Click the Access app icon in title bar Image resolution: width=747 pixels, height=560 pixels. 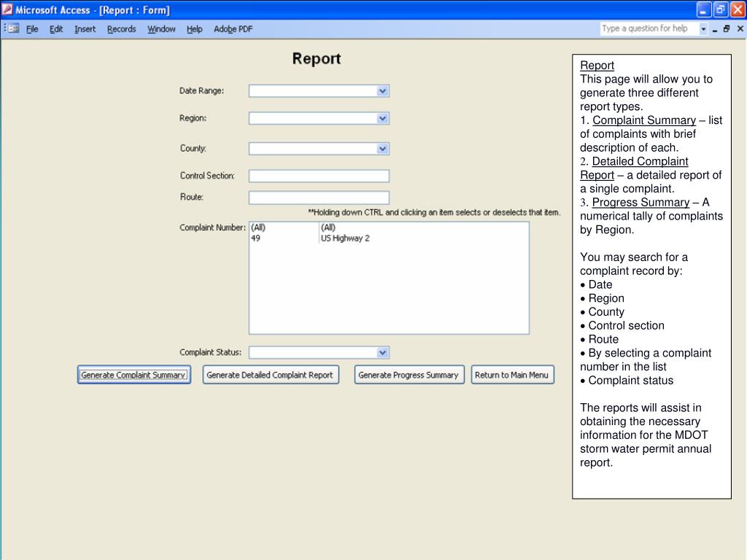(7, 9)
